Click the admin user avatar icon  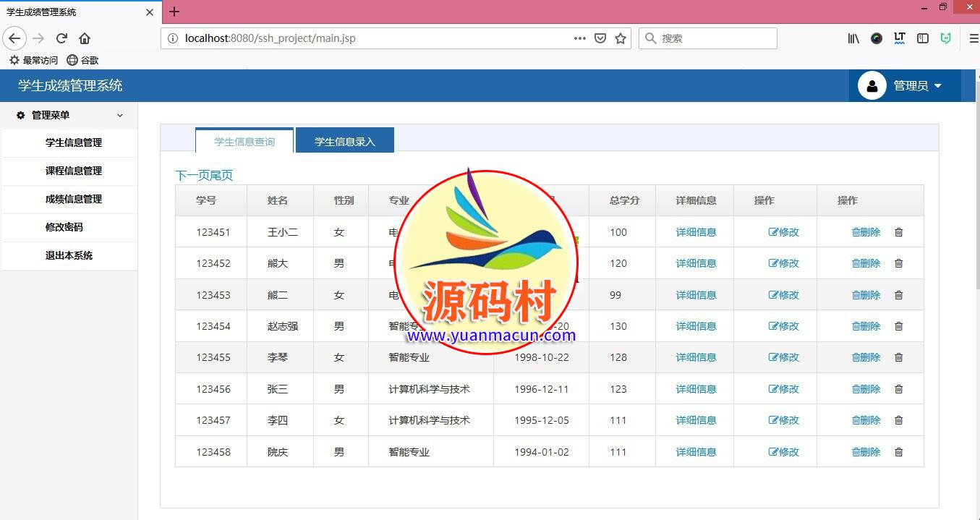click(872, 86)
